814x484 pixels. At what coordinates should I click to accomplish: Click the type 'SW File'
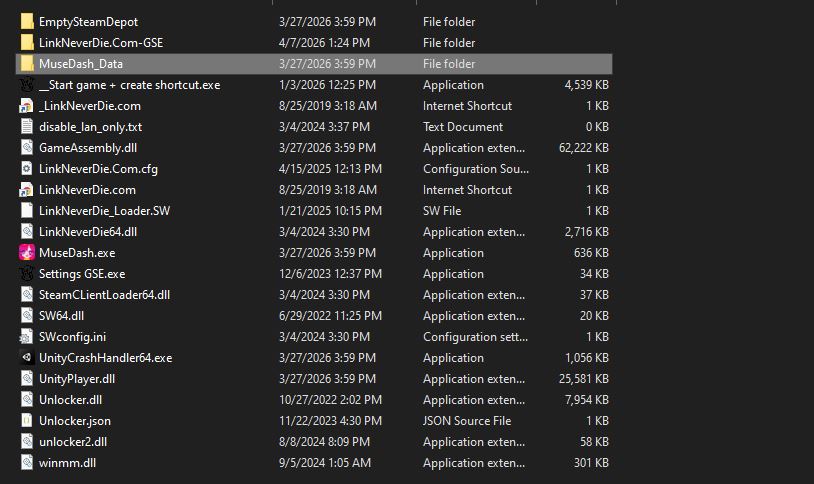[442, 211]
